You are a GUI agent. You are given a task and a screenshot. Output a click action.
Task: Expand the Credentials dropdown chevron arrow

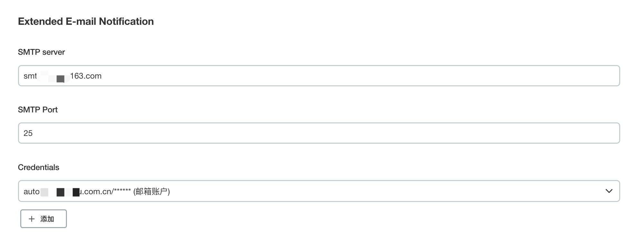tap(609, 191)
